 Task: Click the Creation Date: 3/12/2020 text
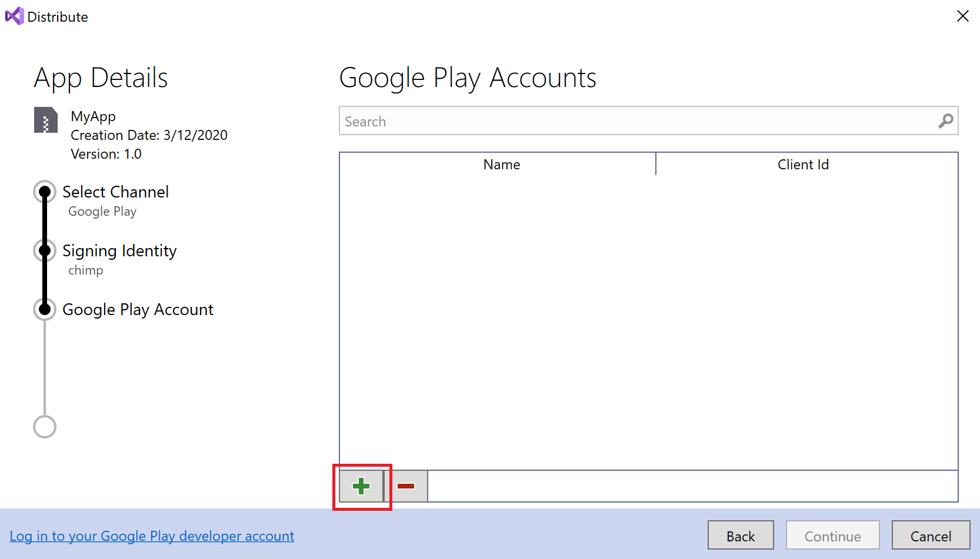pyautogui.click(x=149, y=135)
